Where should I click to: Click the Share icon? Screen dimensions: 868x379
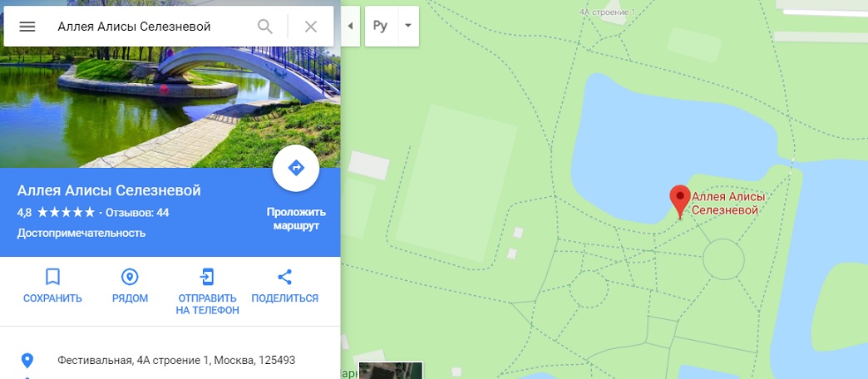[x=284, y=277]
